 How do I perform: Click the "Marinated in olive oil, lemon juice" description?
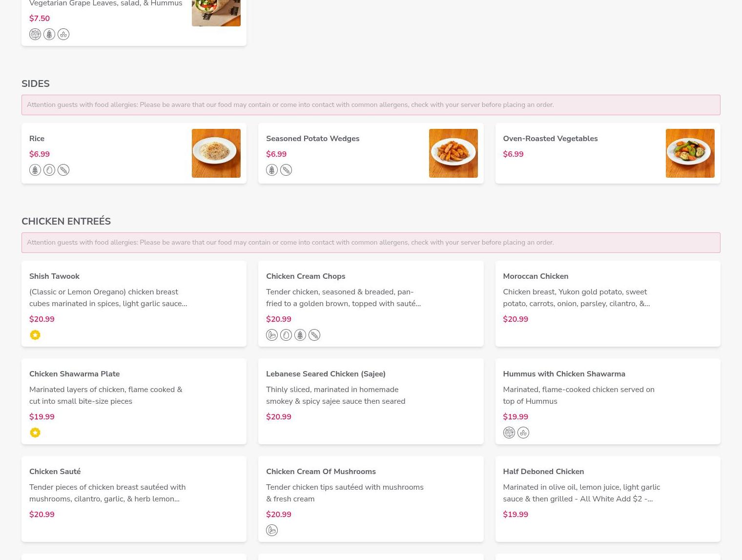tap(581, 493)
